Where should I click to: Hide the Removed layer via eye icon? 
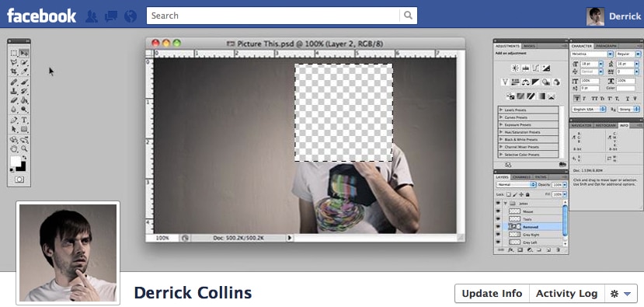point(499,226)
